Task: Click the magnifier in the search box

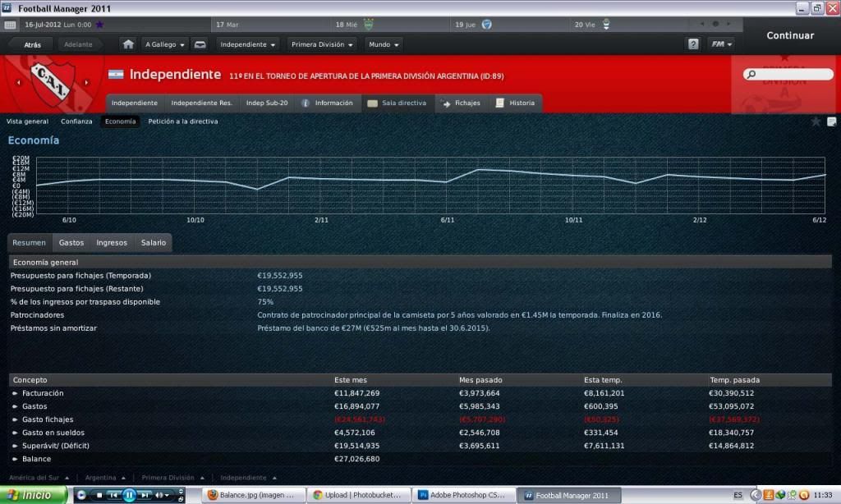Action: pos(751,74)
